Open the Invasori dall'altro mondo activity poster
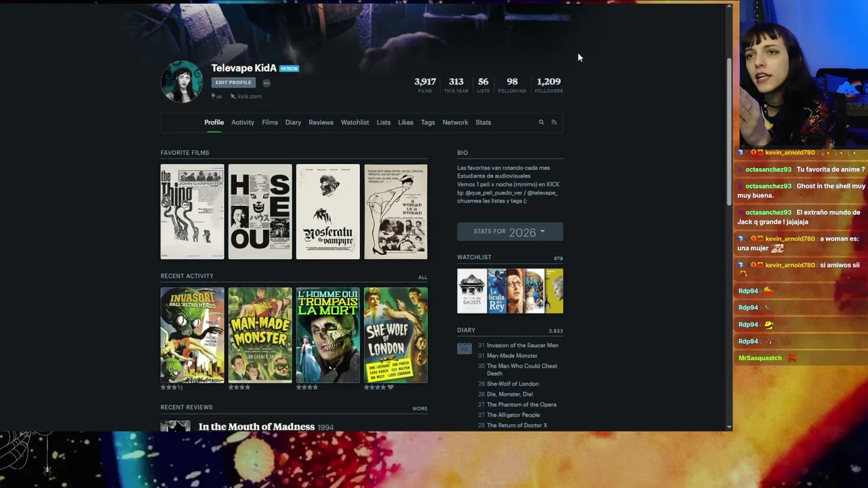Image resolution: width=868 pixels, height=488 pixels. (193, 335)
